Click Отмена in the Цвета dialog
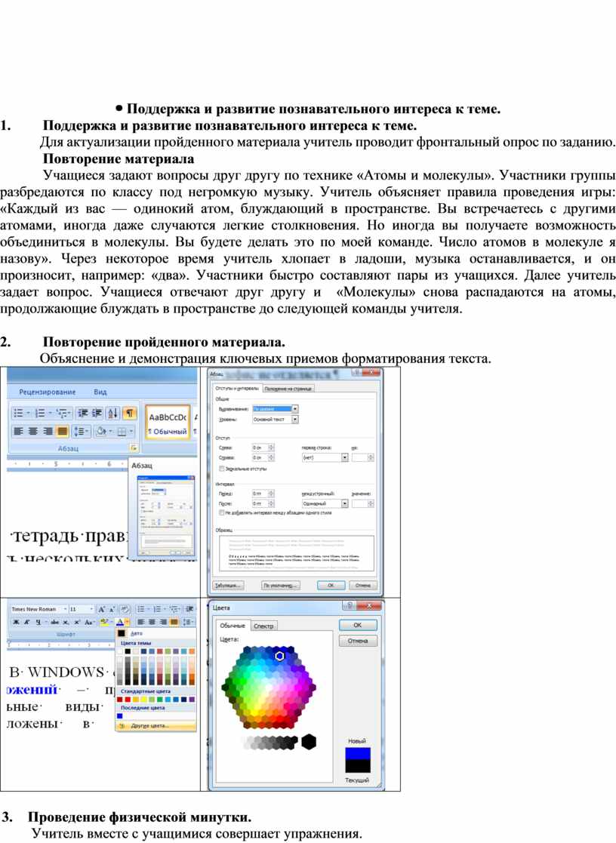Image resolution: width=616 pixels, height=843 pixels. pos(358,641)
